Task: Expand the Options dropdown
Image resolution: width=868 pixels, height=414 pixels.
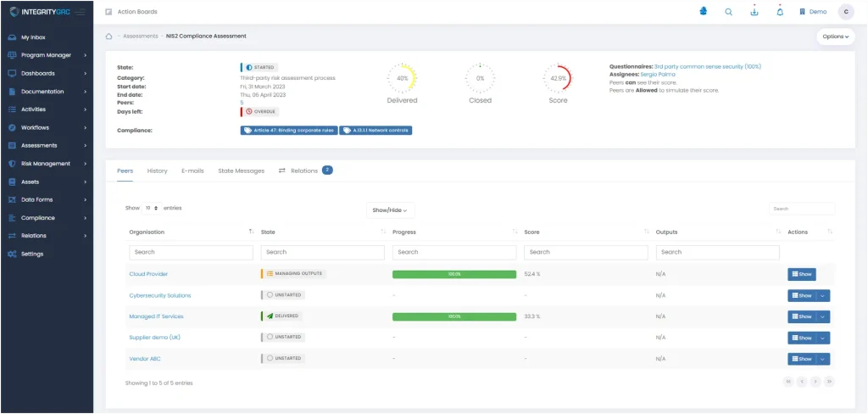Action: coord(835,36)
